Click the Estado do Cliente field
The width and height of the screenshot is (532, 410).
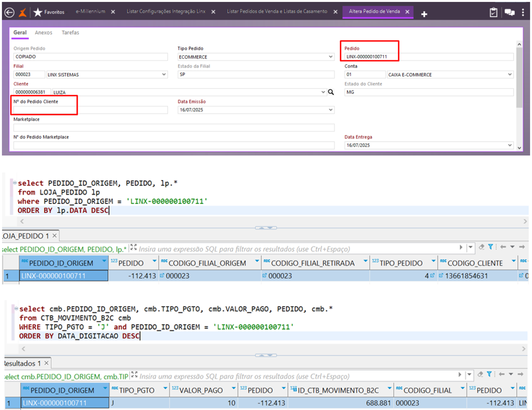coord(429,92)
